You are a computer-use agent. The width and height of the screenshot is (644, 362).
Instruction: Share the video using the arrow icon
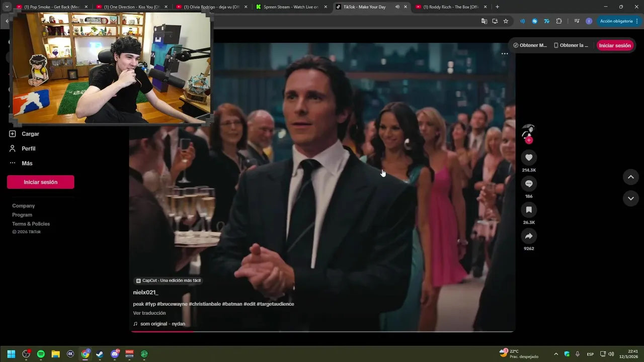(x=529, y=236)
